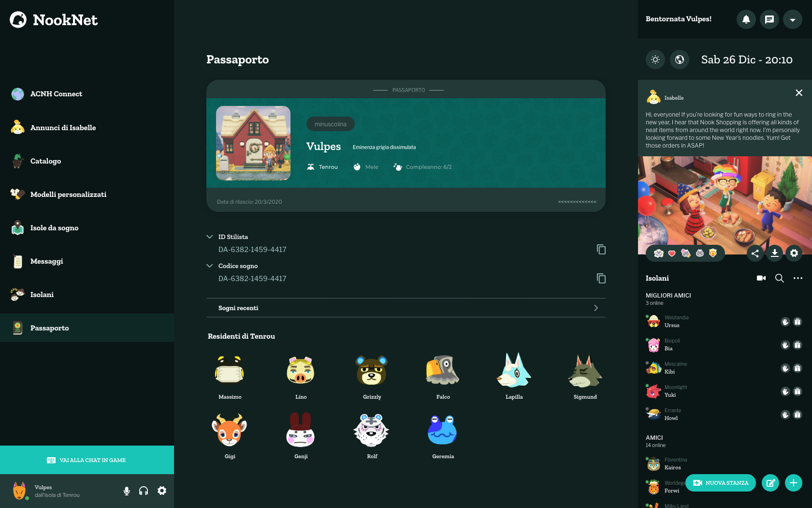Open Isole da sogno

tap(87, 228)
